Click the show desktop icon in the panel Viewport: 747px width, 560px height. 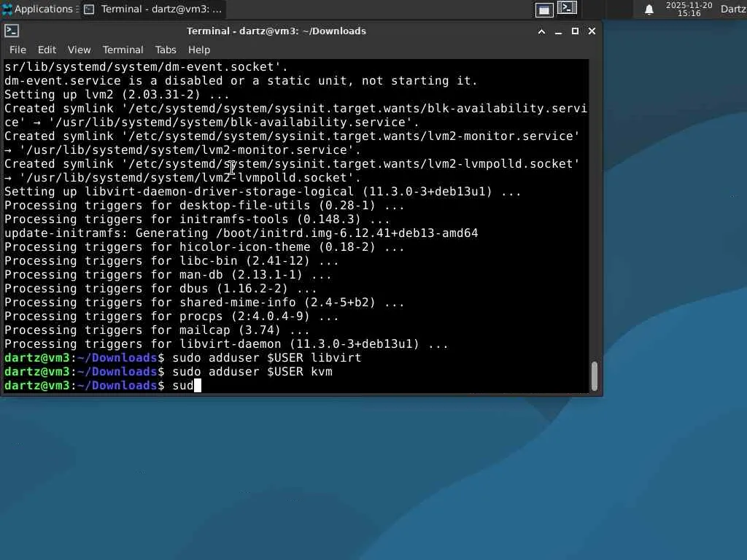coord(544,9)
